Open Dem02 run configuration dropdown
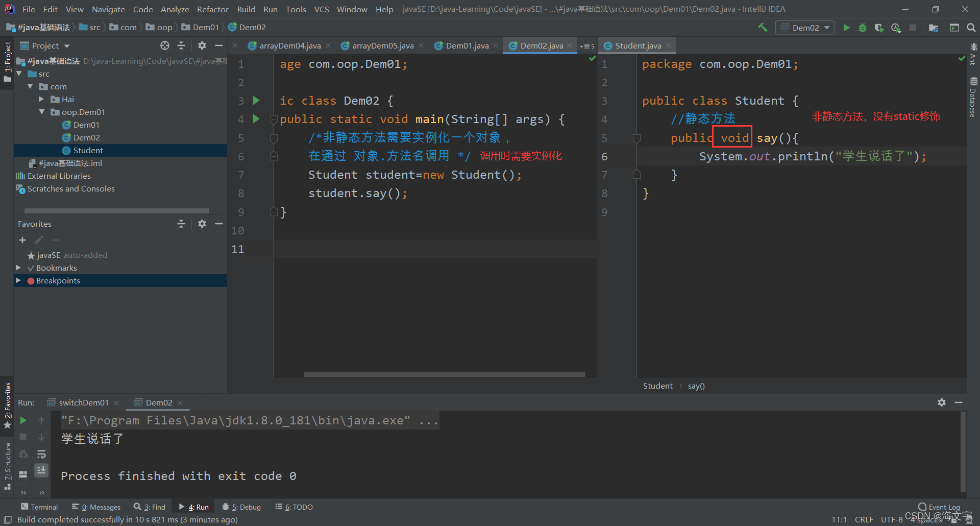Screen dimensions: 980x526 [805, 28]
